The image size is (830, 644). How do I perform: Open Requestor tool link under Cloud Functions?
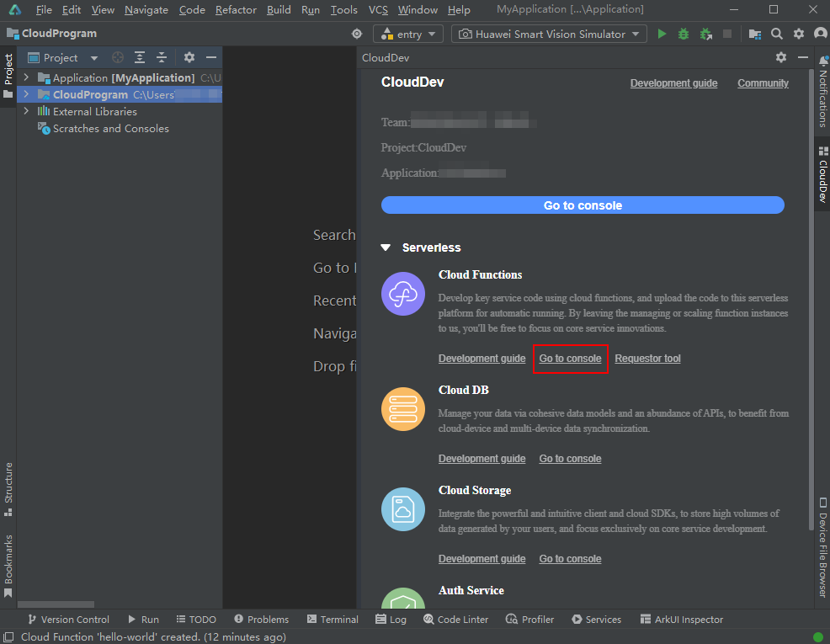pyautogui.click(x=647, y=359)
